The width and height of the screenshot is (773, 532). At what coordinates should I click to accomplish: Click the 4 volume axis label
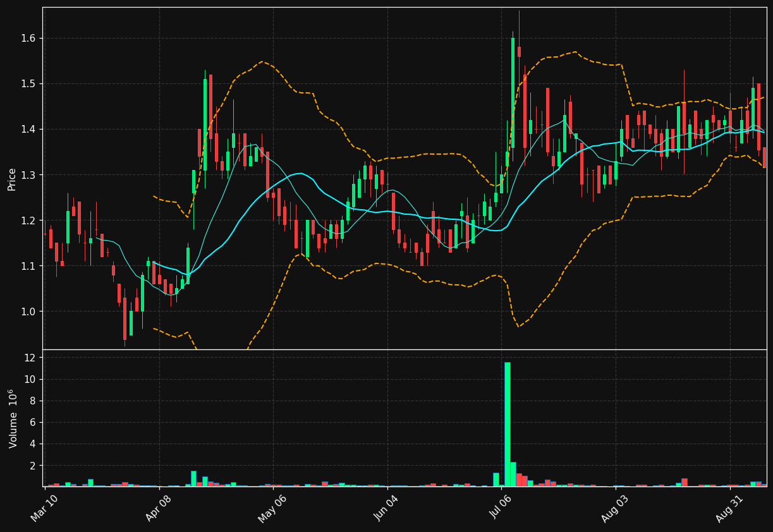click(33, 444)
